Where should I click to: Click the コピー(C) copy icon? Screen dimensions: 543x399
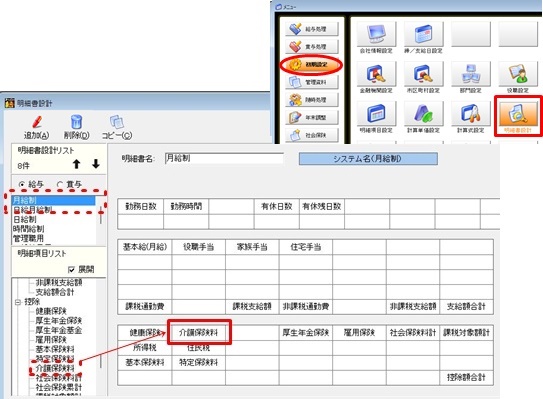[117, 122]
